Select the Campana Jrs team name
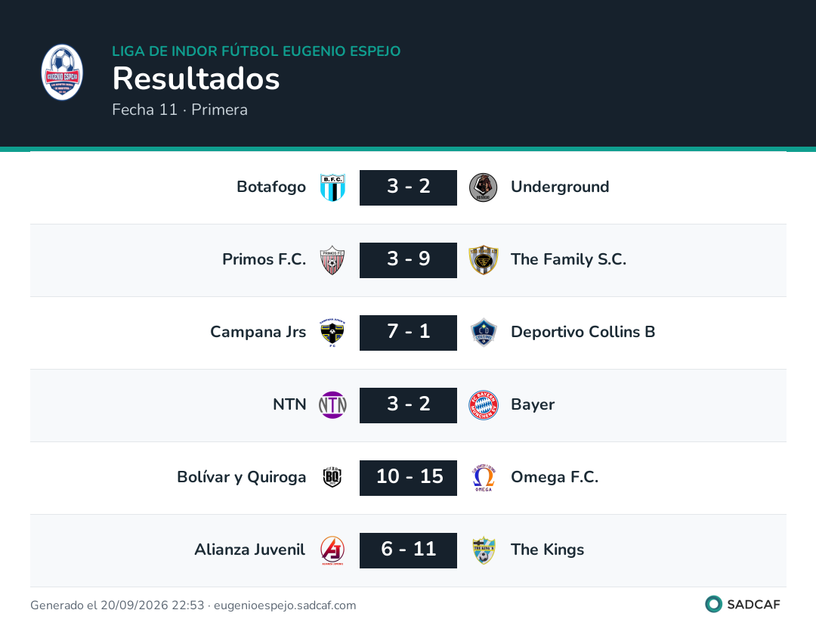This screenshot has width=816, height=644. (x=258, y=332)
